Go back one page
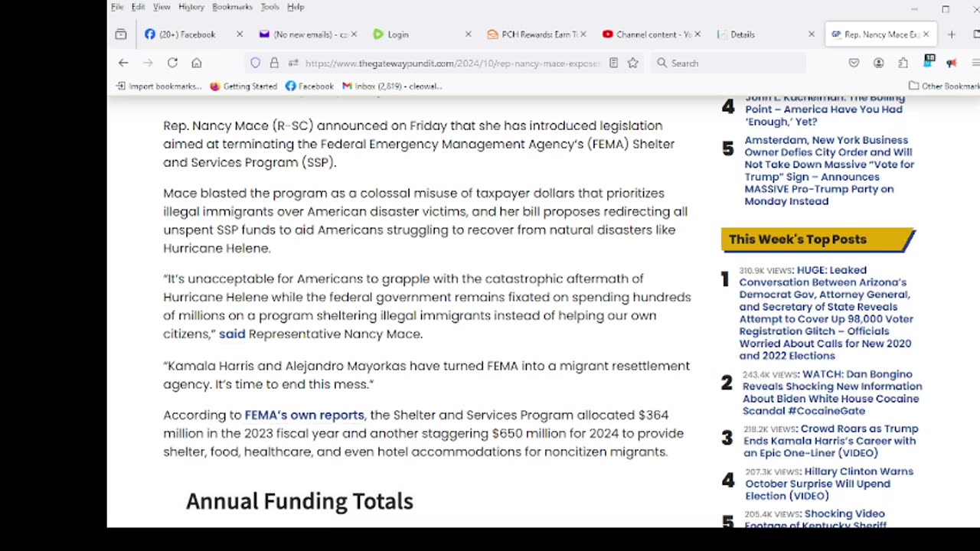Viewport: 980px width, 551px height. [x=123, y=63]
